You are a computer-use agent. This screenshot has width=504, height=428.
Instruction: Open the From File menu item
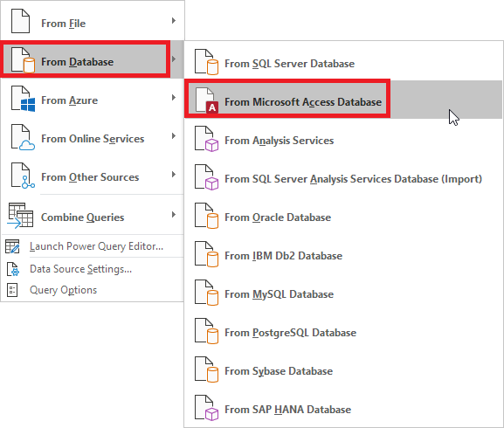(x=93, y=21)
